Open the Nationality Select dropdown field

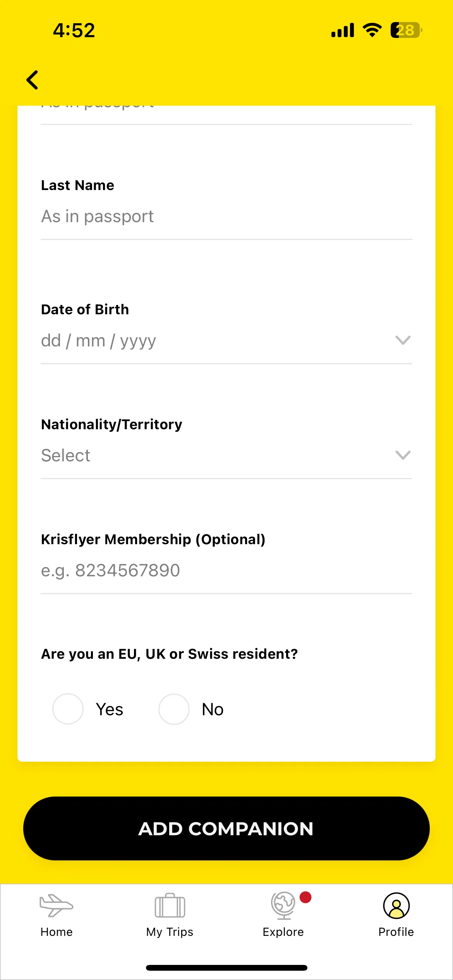click(x=226, y=456)
